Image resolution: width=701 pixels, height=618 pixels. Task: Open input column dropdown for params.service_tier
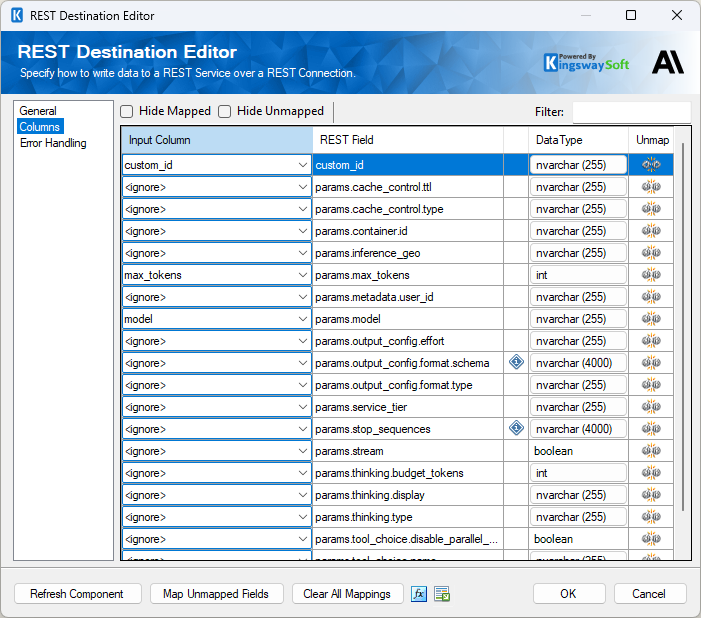(x=303, y=407)
